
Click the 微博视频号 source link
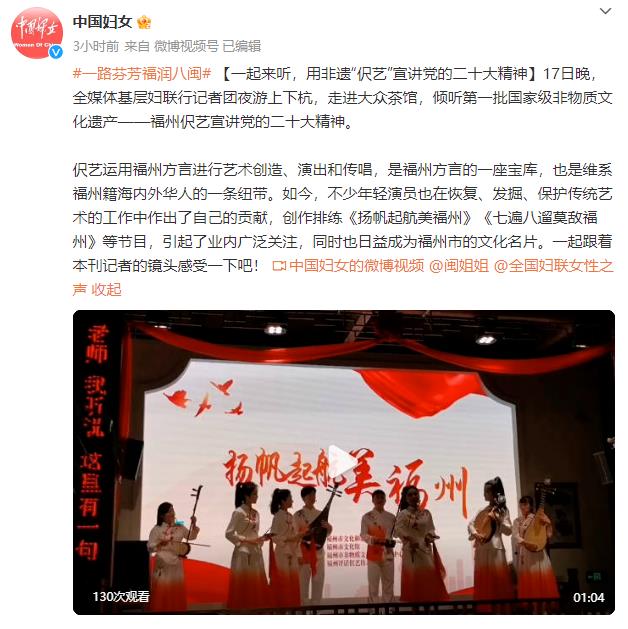[x=186, y=46]
